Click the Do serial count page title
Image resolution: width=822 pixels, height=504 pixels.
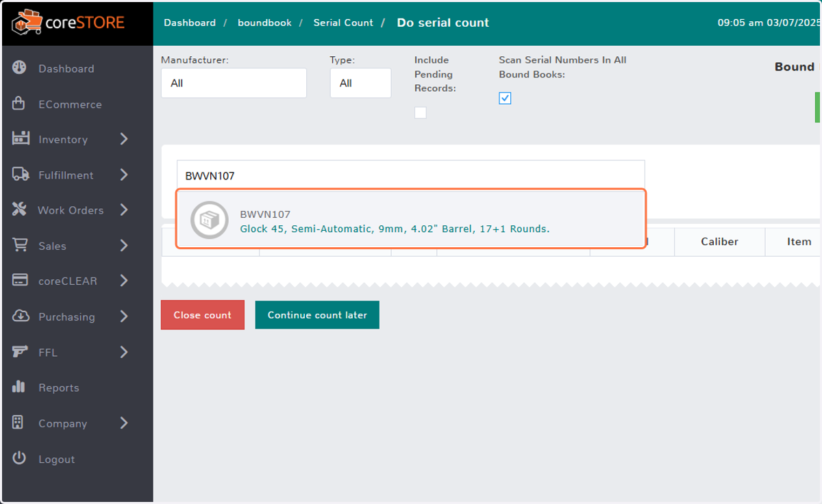pyautogui.click(x=443, y=23)
